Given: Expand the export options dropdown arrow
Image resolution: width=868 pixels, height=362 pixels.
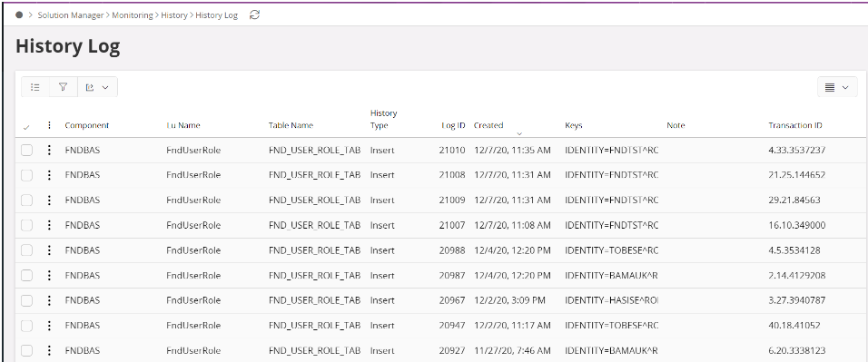Looking at the screenshot, I should [105, 87].
